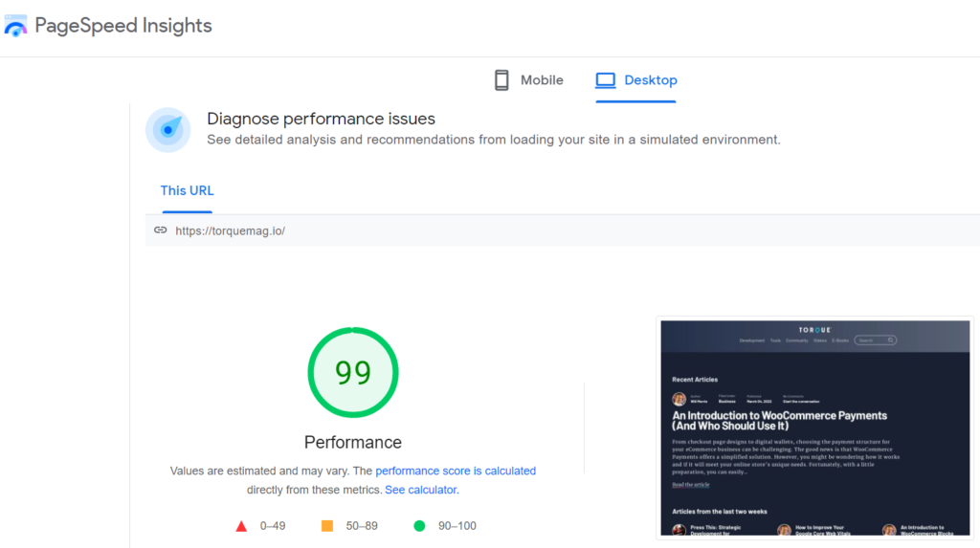Select the Desktop tab

point(635,80)
